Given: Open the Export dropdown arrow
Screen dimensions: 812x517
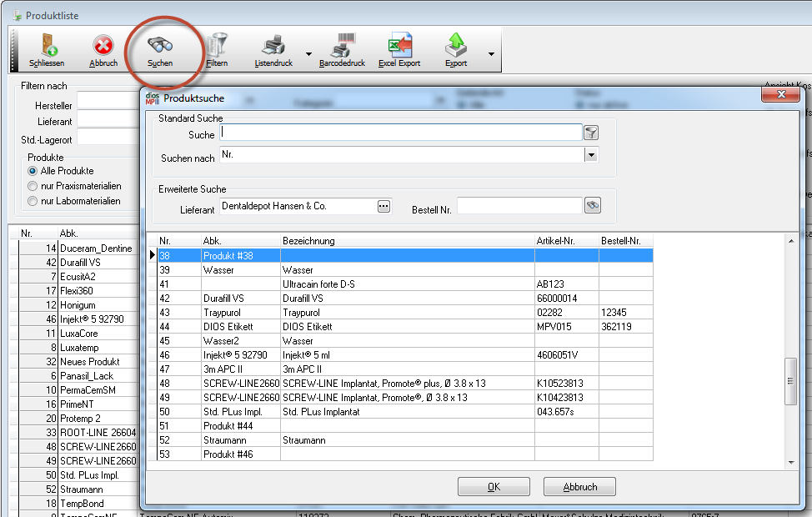Looking at the screenshot, I should tap(491, 55).
